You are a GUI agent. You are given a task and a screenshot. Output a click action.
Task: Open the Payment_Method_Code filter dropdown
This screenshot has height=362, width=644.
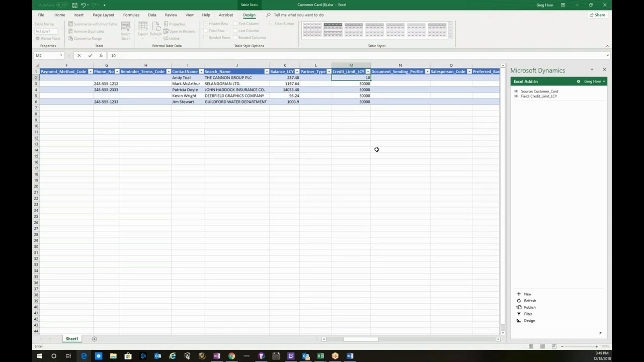tap(90, 71)
